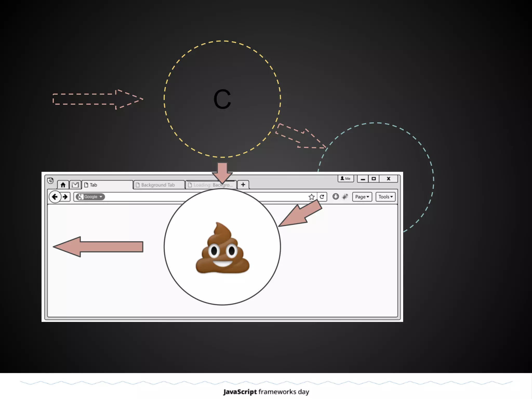The height and width of the screenshot is (399, 532).
Task: Go back with the left arrow button
Action: point(55,197)
